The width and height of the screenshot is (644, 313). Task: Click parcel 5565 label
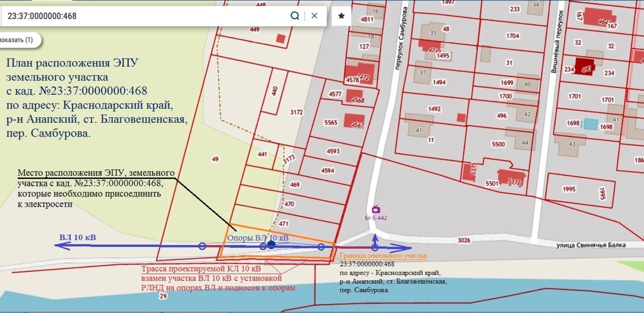pyautogui.click(x=331, y=123)
